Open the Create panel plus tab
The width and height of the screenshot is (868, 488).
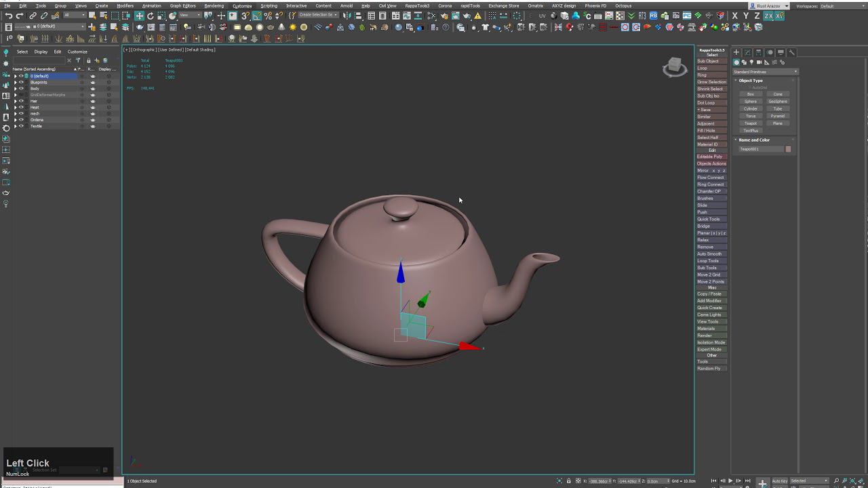736,52
